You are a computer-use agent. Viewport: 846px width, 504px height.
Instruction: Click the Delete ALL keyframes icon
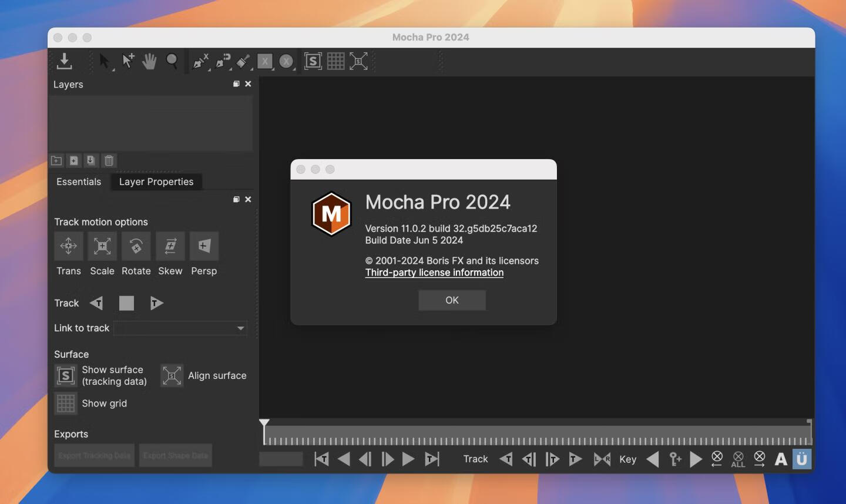click(x=738, y=459)
